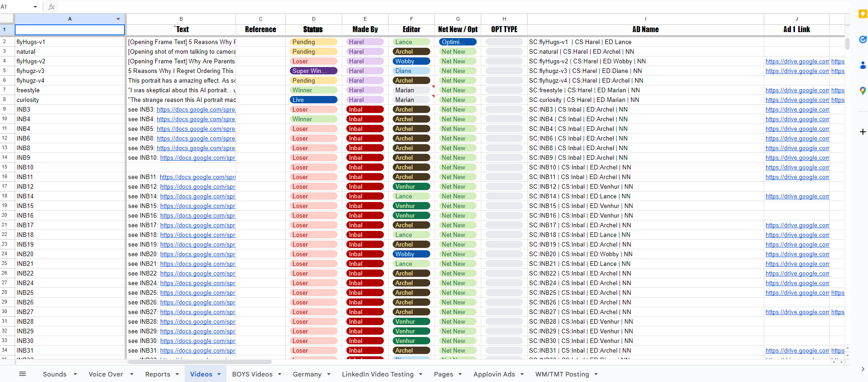
Task: Open the 'Optimi...' chip in row 2
Action: pyautogui.click(x=457, y=42)
